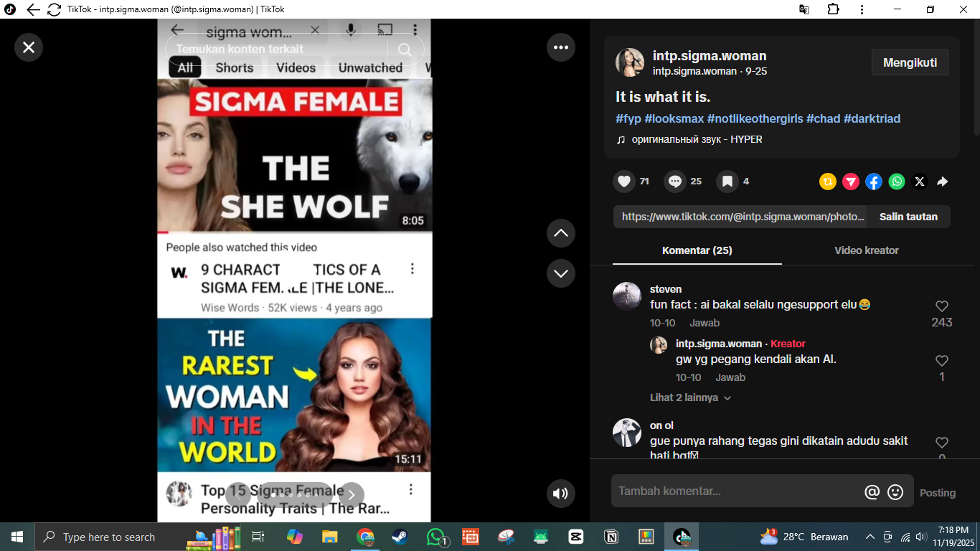This screenshot has width=980, height=551.
Task: Bookmark this post to favorites
Action: pyautogui.click(x=727, y=182)
